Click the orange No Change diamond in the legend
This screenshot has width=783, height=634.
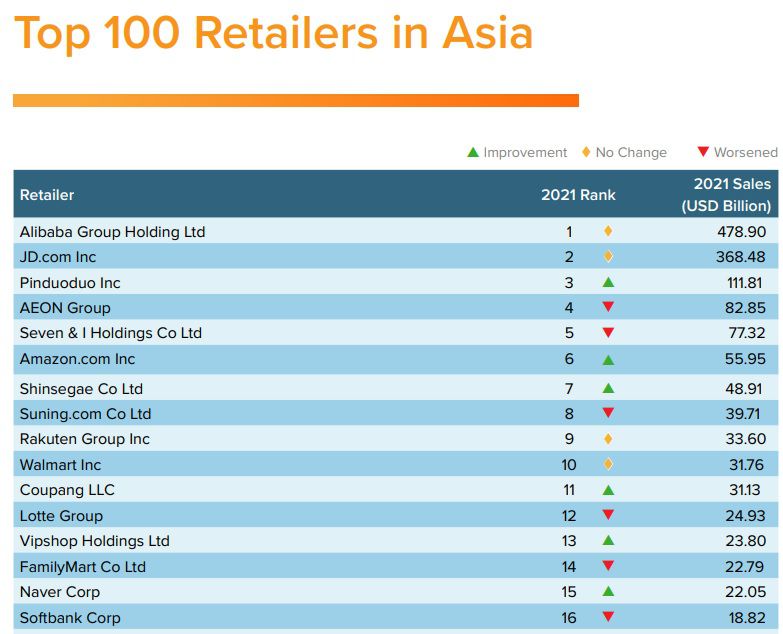click(587, 152)
